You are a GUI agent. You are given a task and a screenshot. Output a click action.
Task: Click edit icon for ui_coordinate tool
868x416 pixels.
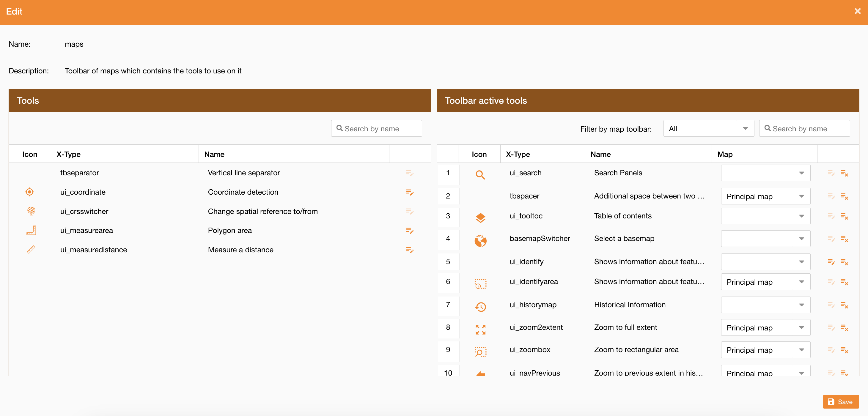tap(410, 192)
